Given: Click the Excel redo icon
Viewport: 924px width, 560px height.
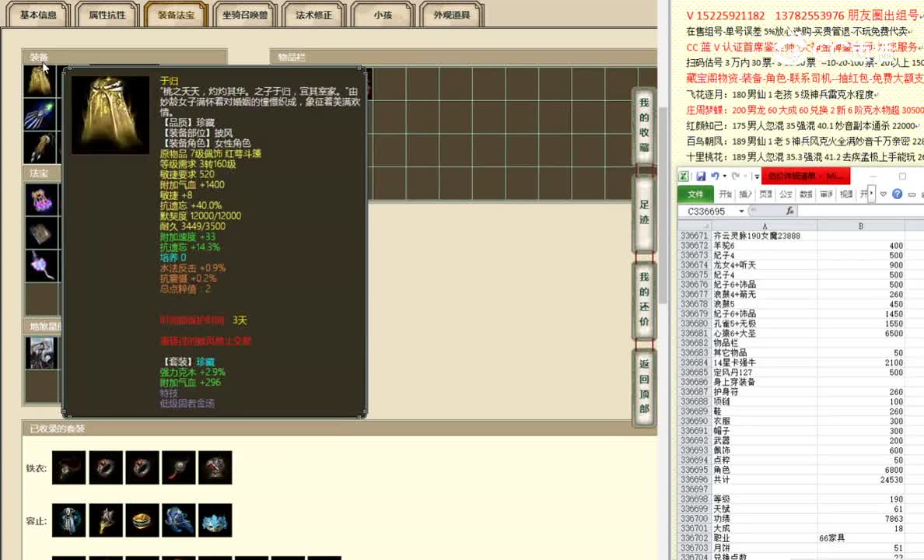Looking at the screenshot, I should point(736,177).
